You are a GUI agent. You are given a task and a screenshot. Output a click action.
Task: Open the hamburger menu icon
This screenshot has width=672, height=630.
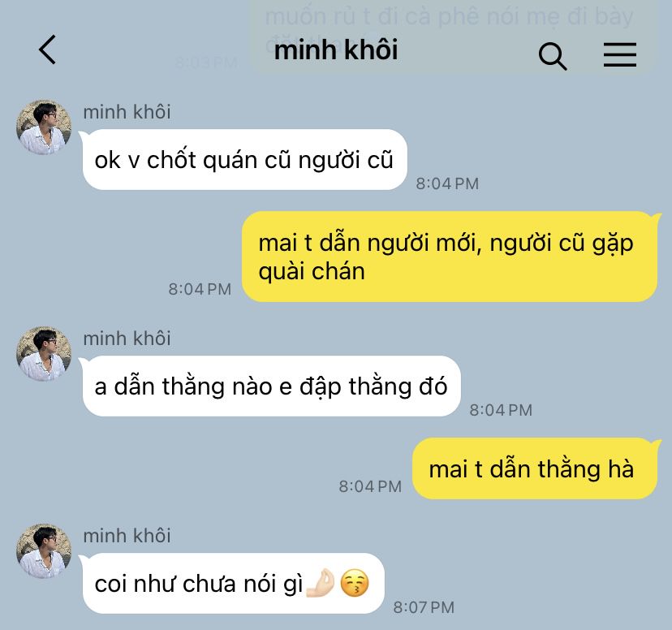click(620, 54)
